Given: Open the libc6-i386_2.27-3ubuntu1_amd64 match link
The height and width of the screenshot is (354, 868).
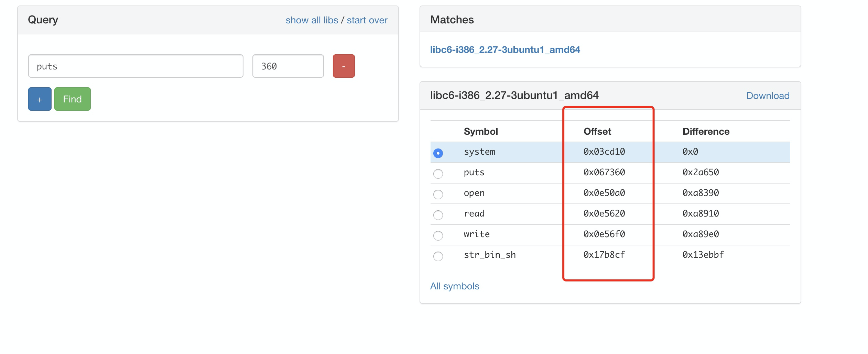Looking at the screenshot, I should 505,50.
